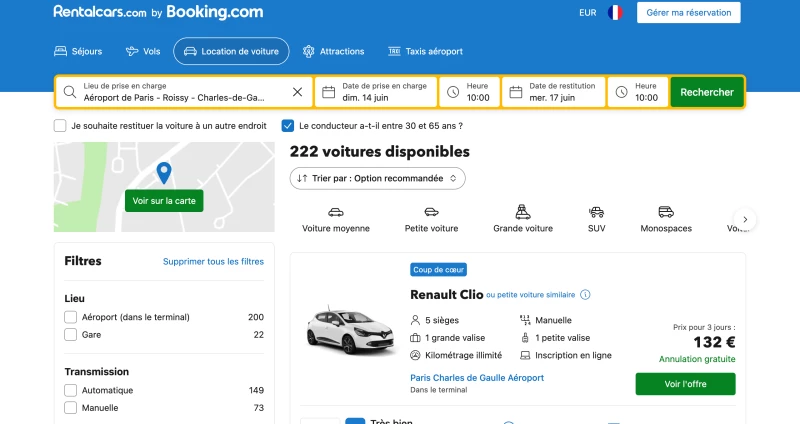800x424 pixels.
Task: Click the Kilométrage illimité icon
Action: coord(415,355)
